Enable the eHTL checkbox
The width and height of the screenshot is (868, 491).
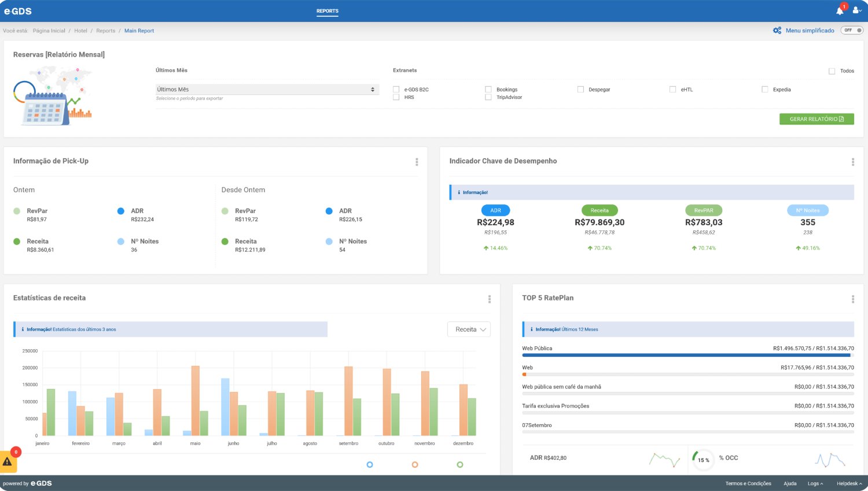pos(673,90)
